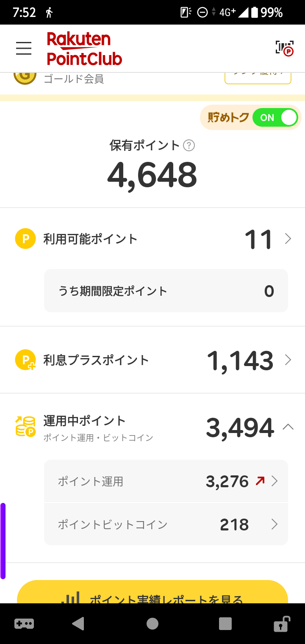Toggle the 貯めトク ON switch
305x644 pixels.
[x=275, y=118]
